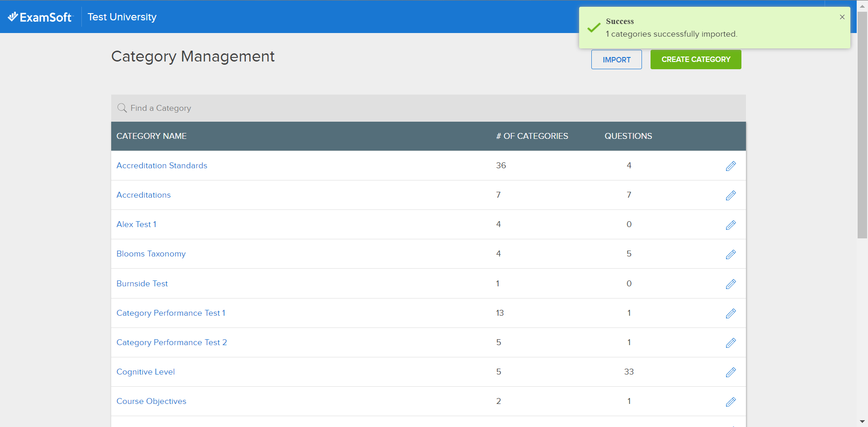Open Blooms Taxonomy link

click(151, 254)
